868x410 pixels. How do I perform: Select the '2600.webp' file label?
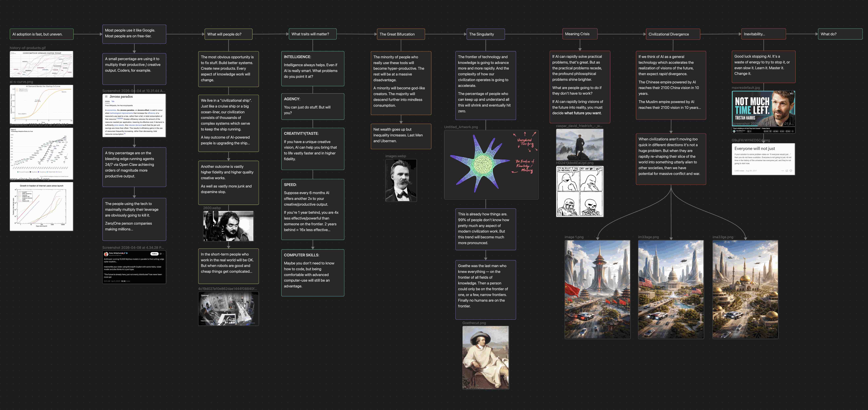tap(212, 208)
